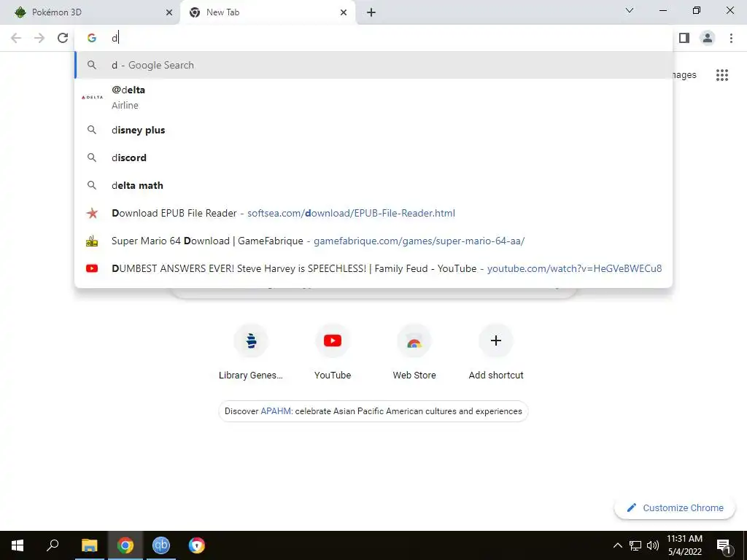Viewport: 747px width, 560px height.
Task: Open qBittorrent from the taskbar
Action: point(161,545)
